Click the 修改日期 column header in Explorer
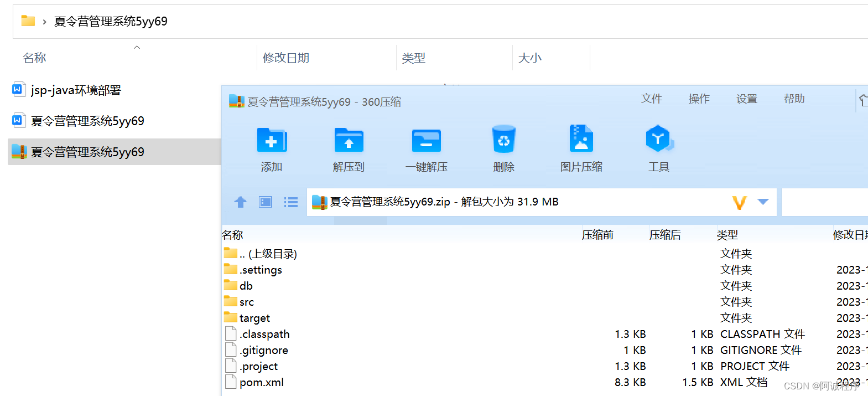The height and width of the screenshot is (396, 868). 286,58
